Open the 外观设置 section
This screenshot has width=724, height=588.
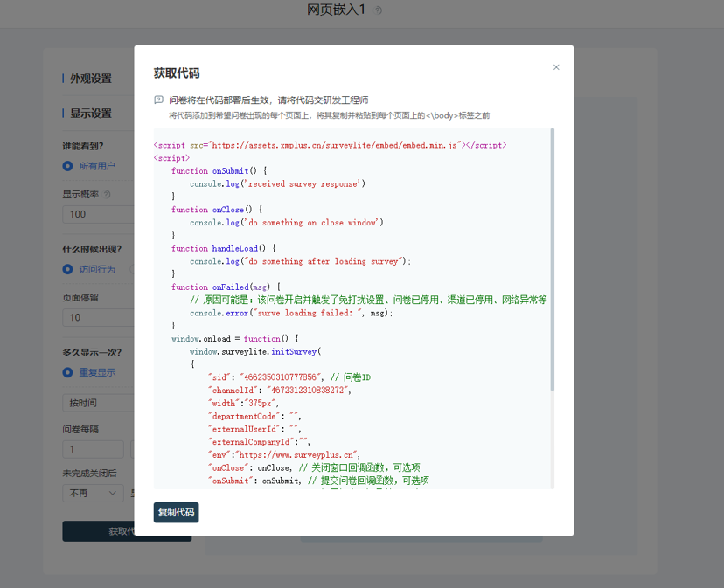pos(91,79)
